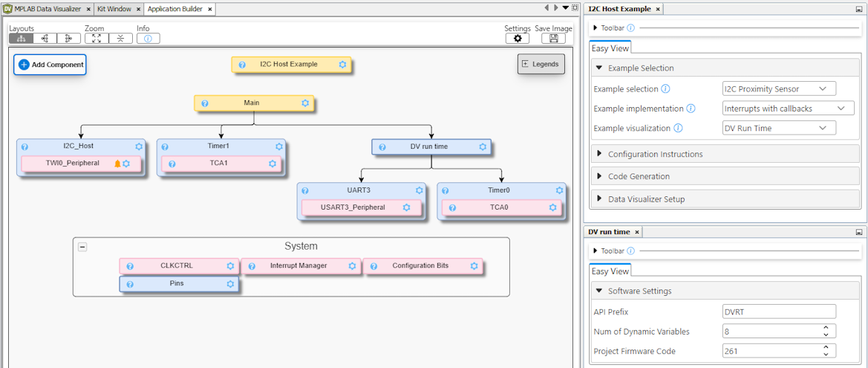Viewport: 868px width, 368px height.
Task: Click the gear icon on USART3_Peripheral
Action: point(406,207)
